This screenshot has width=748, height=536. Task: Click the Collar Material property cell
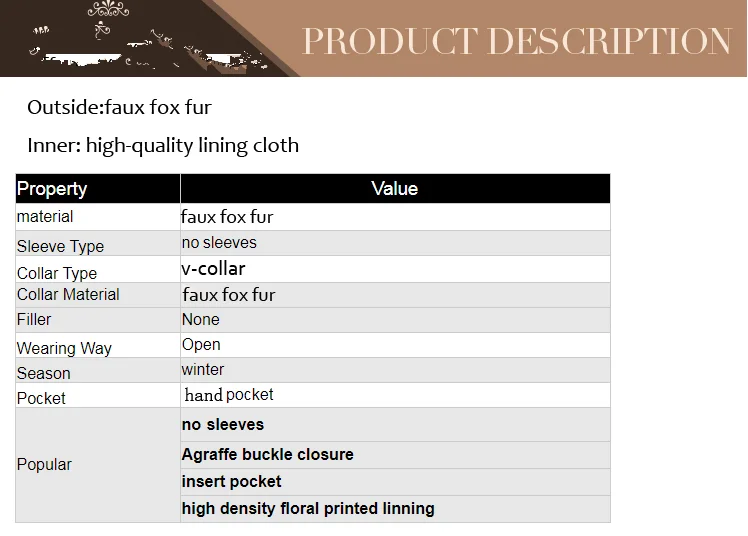pyautogui.click(x=68, y=294)
